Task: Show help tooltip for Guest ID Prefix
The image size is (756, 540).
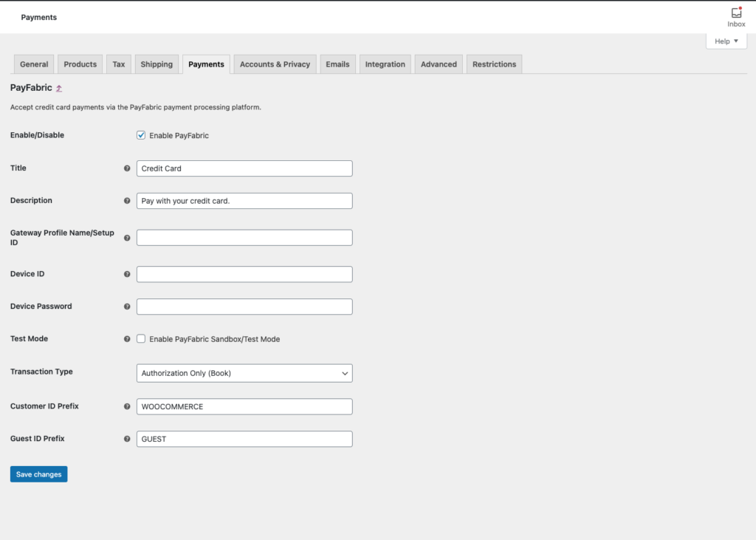Action: coord(127,439)
